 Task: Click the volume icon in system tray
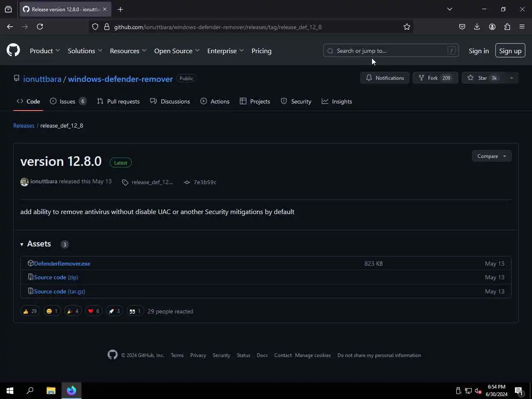click(478, 391)
